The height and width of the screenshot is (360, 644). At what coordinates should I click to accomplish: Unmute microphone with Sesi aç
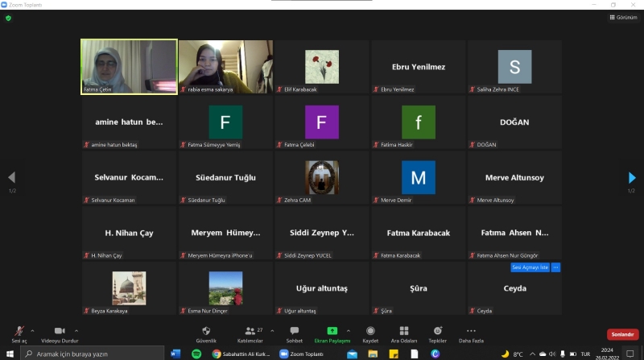tap(19, 333)
